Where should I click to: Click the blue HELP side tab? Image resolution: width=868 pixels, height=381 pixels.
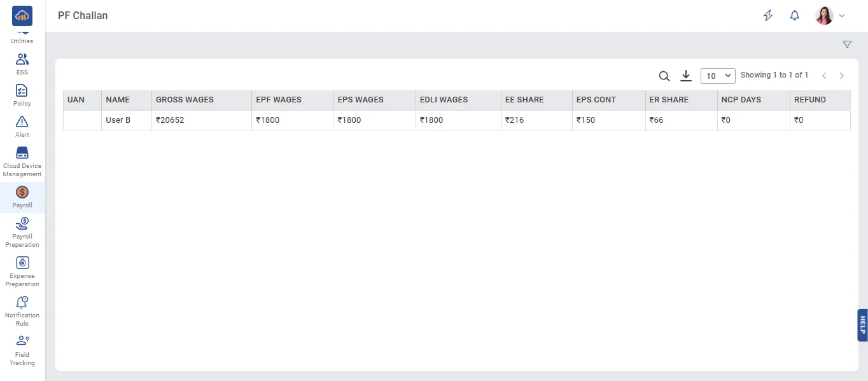[x=862, y=325]
